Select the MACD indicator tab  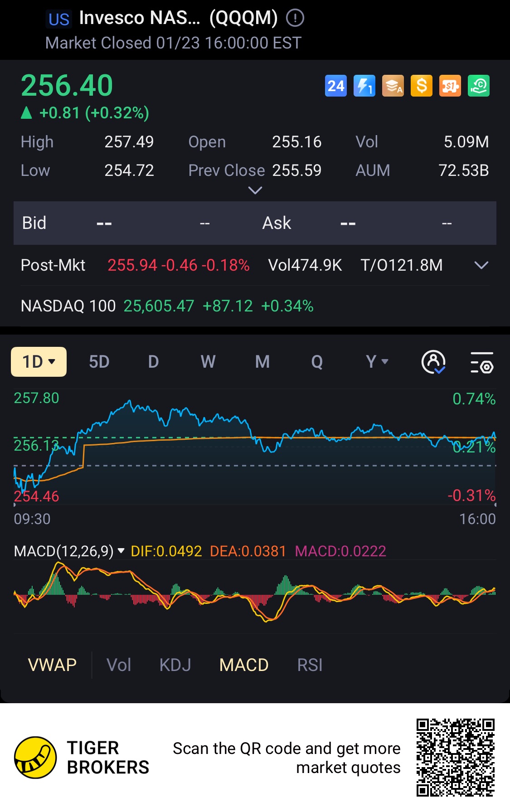click(x=244, y=665)
